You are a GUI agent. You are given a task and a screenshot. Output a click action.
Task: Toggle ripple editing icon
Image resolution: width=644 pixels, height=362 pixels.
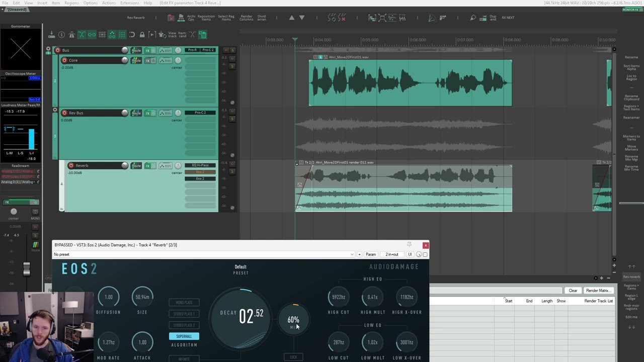point(102,35)
